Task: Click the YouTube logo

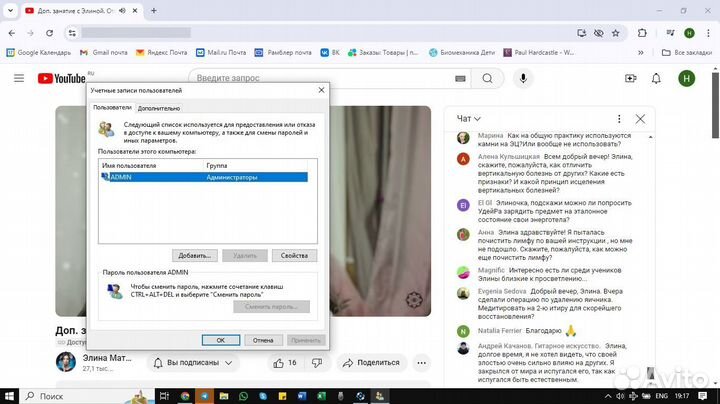Action: point(62,79)
